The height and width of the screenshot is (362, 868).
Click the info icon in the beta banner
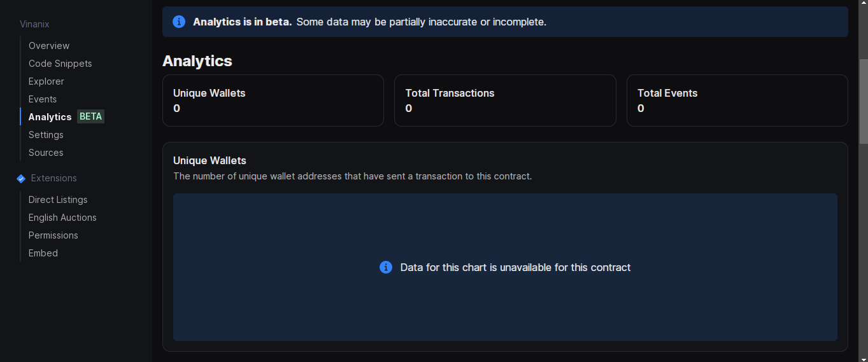[x=179, y=22]
